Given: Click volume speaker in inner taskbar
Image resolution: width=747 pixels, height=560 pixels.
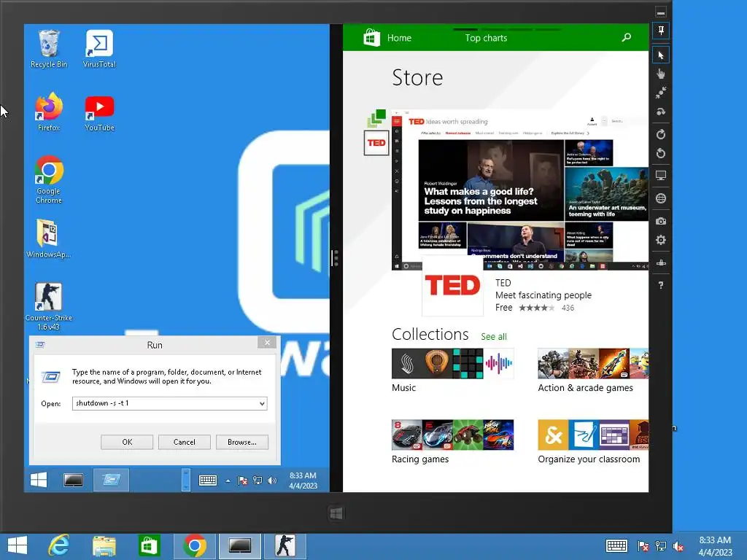Looking at the screenshot, I should (272, 481).
